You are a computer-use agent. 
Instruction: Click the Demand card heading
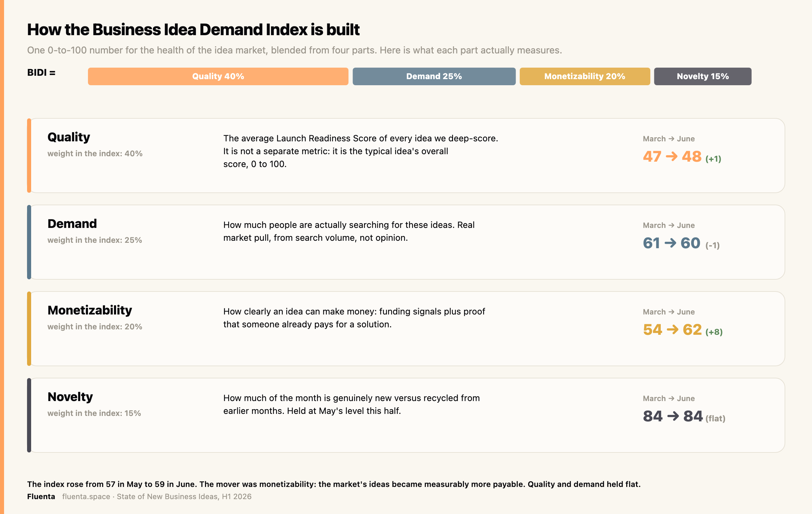coord(72,224)
